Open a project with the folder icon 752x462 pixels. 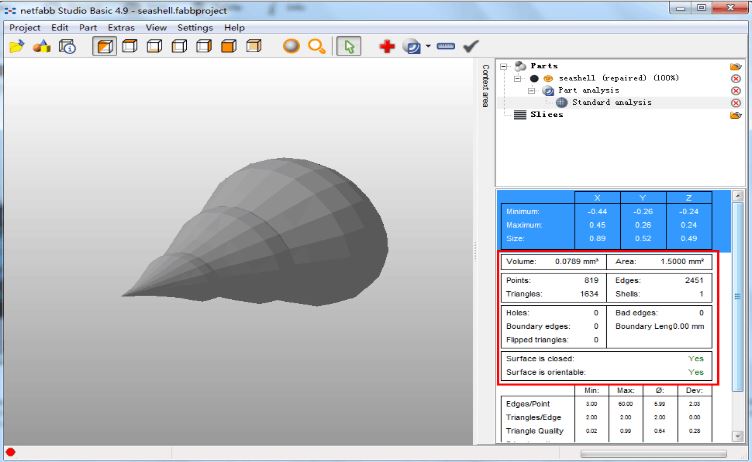(16, 47)
